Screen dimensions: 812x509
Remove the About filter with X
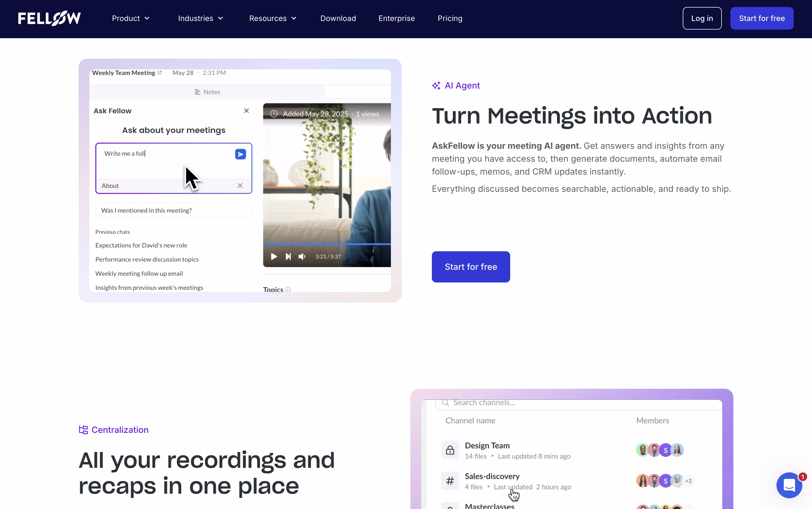pos(240,185)
